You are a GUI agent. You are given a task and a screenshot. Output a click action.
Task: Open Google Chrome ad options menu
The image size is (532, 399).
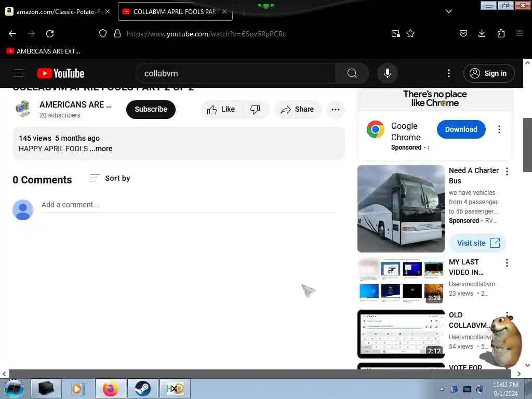click(x=499, y=129)
